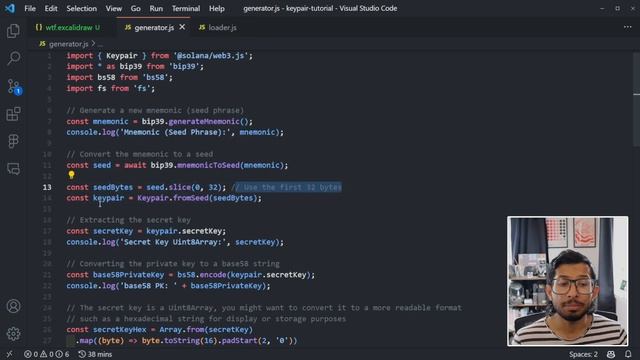
Task: Click 'seedBytes' variable on line 13
Action: 113,187
